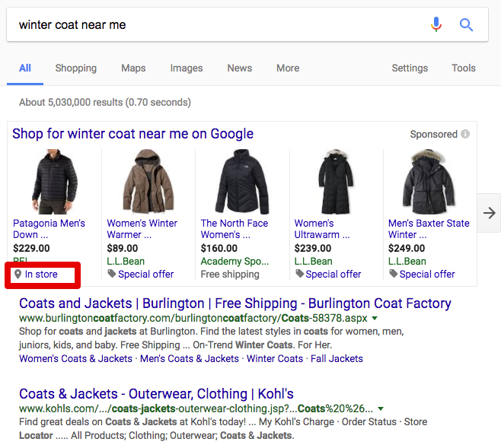Click the kohls.com green URL
Image resolution: width=501 pixels, height=448 pixels.
tap(196, 408)
